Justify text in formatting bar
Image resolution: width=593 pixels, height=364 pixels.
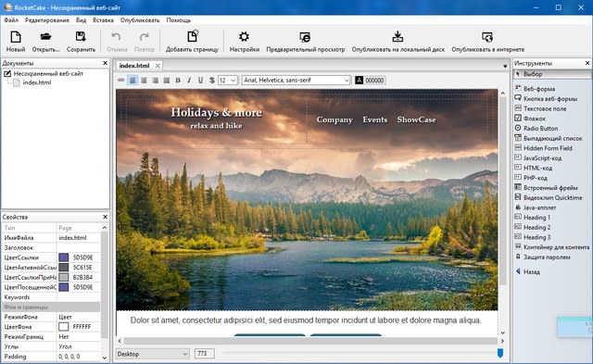click(x=167, y=81)
